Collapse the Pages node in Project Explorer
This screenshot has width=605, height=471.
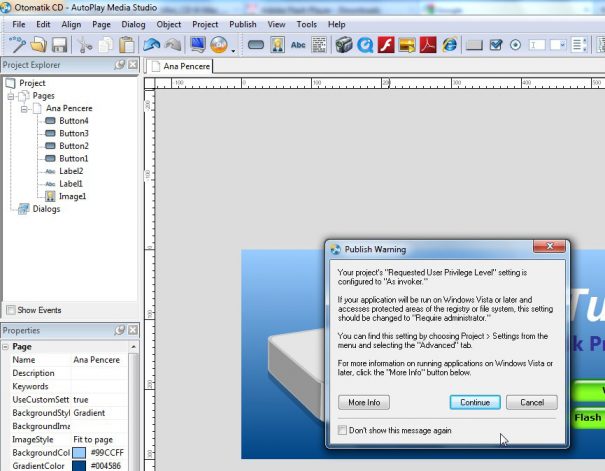[11, 96]
